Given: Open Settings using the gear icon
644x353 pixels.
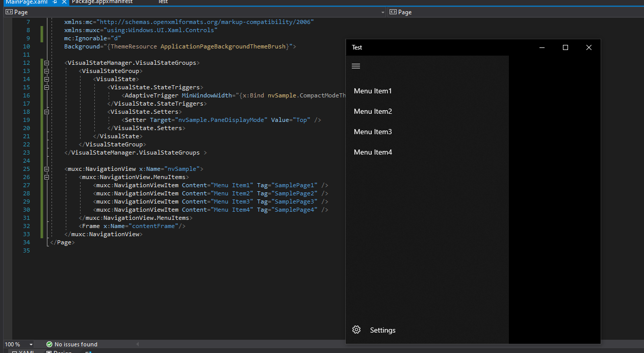Looking at the screenshot, I should pos(356,330).
